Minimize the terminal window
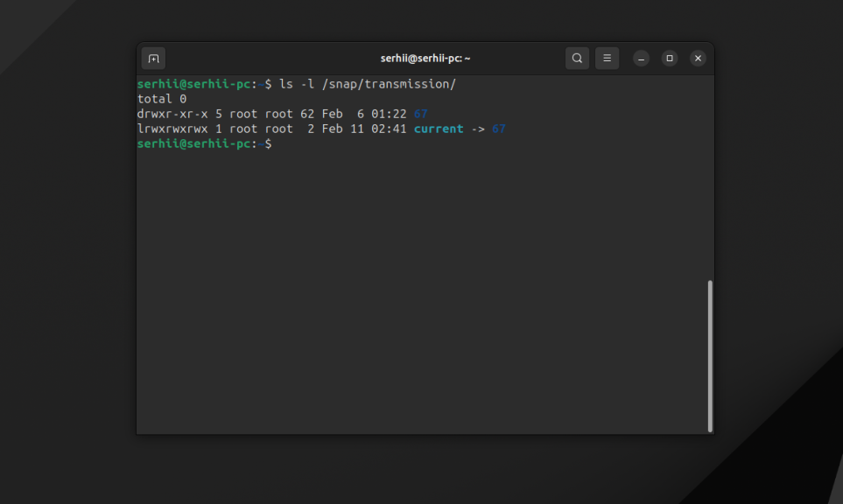This screenshot has width=843, height=504. (x=641, y=58)
